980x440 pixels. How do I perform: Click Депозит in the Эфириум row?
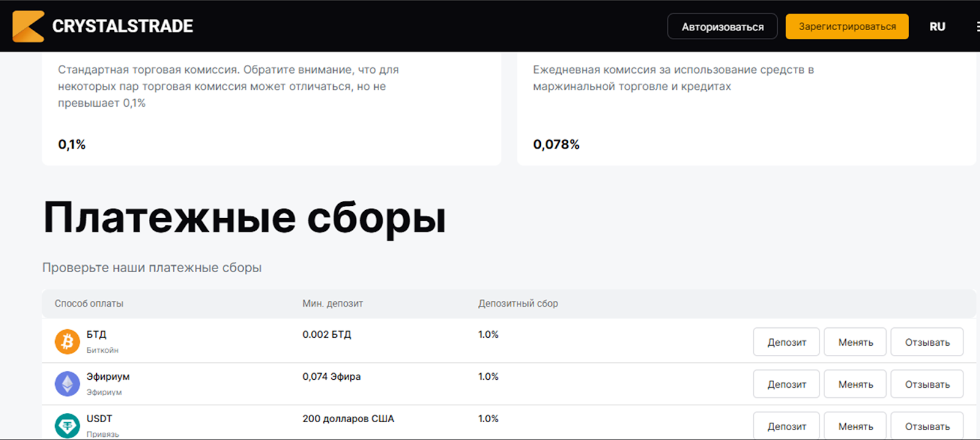(786, 384)
